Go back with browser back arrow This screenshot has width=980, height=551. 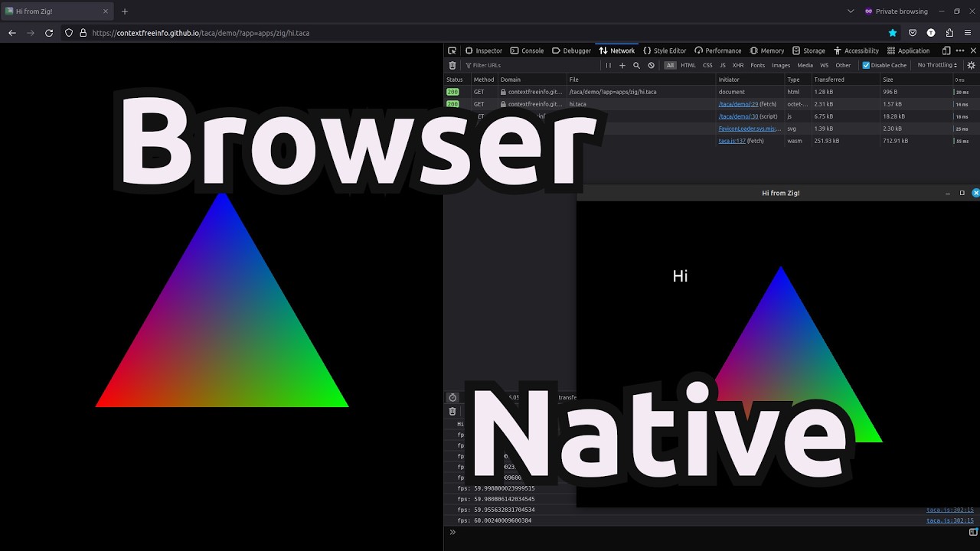(12, 33)
